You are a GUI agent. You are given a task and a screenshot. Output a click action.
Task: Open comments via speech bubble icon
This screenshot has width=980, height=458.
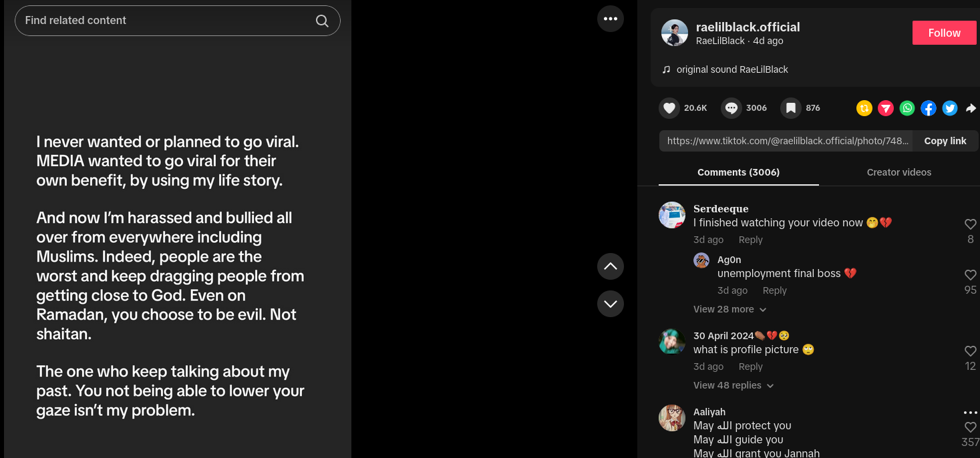pyautogui.click(x=731, y=108)
